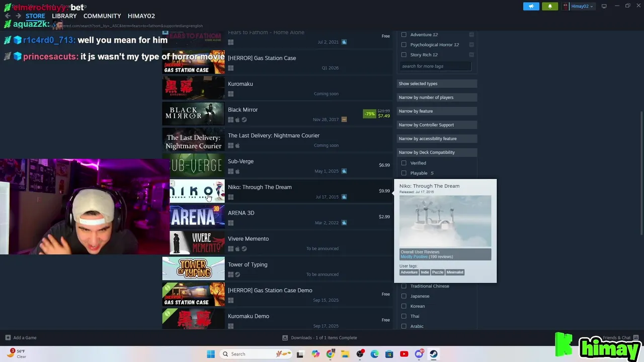Image resolution: width=644 pixels, height=362 pixels.
Task: Check the Thai language filter
Action: point(404,316)
